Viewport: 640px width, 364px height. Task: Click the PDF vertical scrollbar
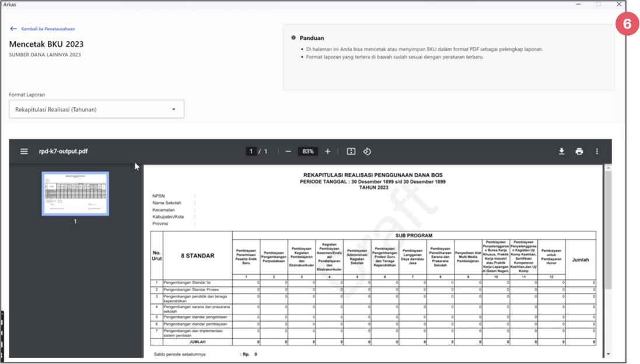click(608, 233)
